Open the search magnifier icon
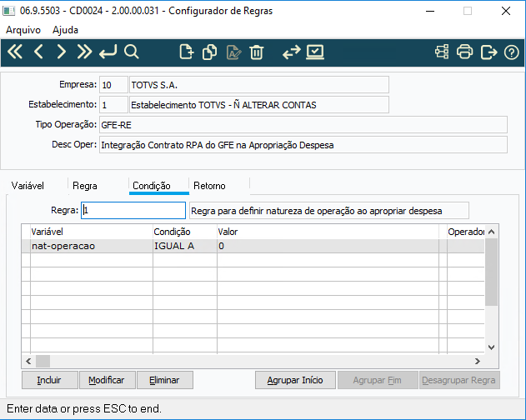526x420 pixels. click(x=131, y=52)
